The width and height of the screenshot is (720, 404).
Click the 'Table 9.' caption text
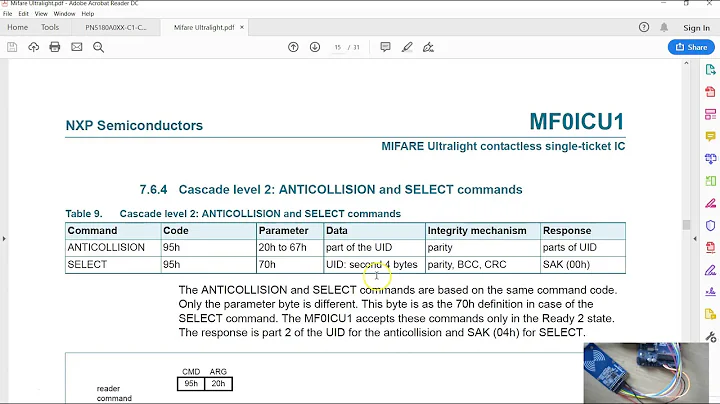point(84,213)
